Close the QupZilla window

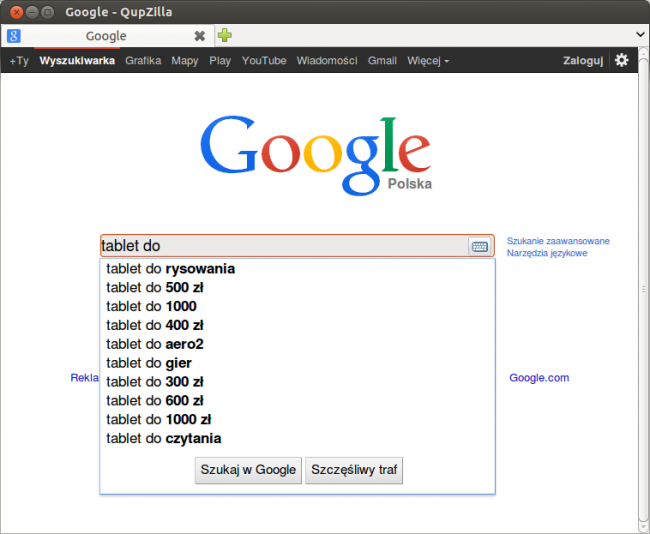coord(16,12)
